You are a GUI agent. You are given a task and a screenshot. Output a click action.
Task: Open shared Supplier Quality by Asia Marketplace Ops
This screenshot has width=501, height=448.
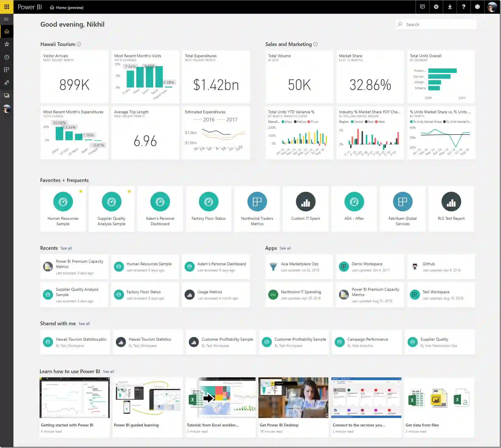click(440, 342)
